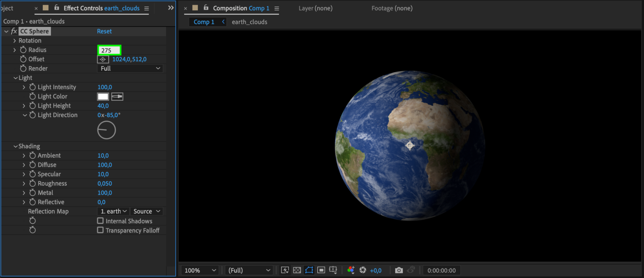Screen dimensions: 644x278
Task: Toggle mask and shape path visibility
Action: 309,270
